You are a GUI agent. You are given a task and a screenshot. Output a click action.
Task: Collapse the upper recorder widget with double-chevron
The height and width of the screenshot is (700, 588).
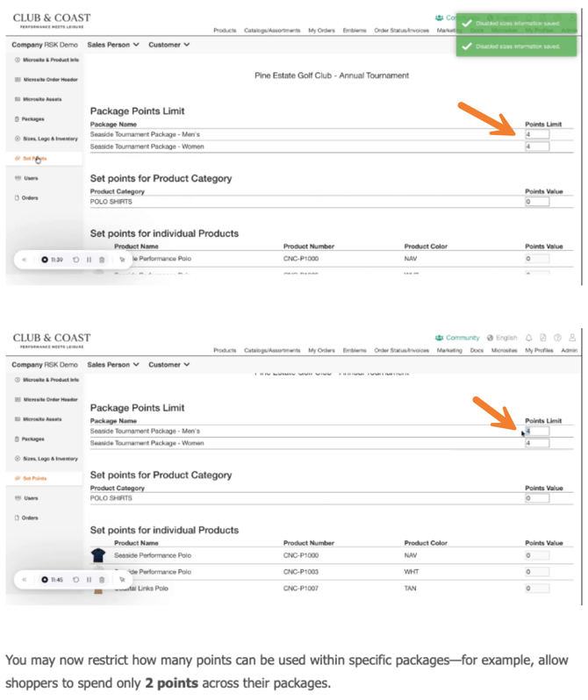coord(25,260)
